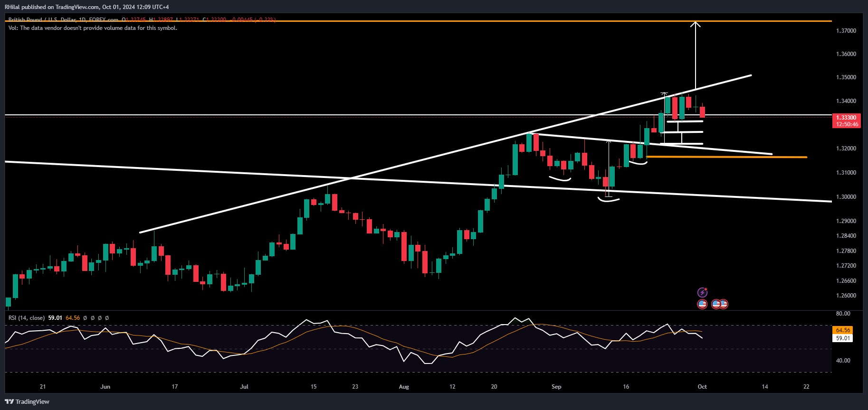The image size is (868, 410).
Task: Click the 64.56 value in RSI legend
Action: pyautogui.click(x=73, y=318)
